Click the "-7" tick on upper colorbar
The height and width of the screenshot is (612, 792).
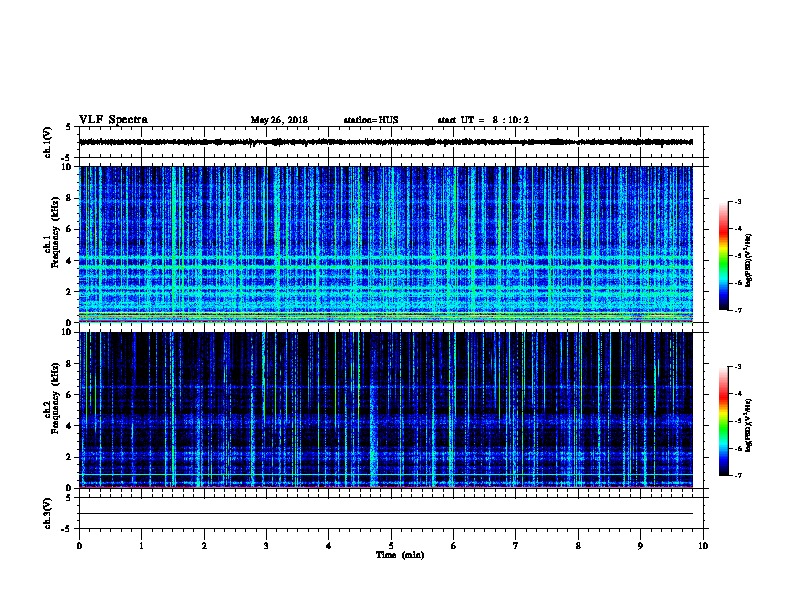coord(737,310)
